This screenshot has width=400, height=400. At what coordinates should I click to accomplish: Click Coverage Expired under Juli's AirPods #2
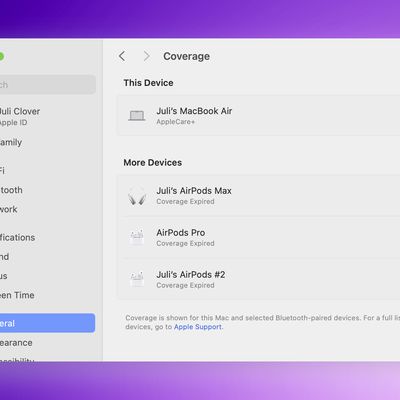pos(185,285)
